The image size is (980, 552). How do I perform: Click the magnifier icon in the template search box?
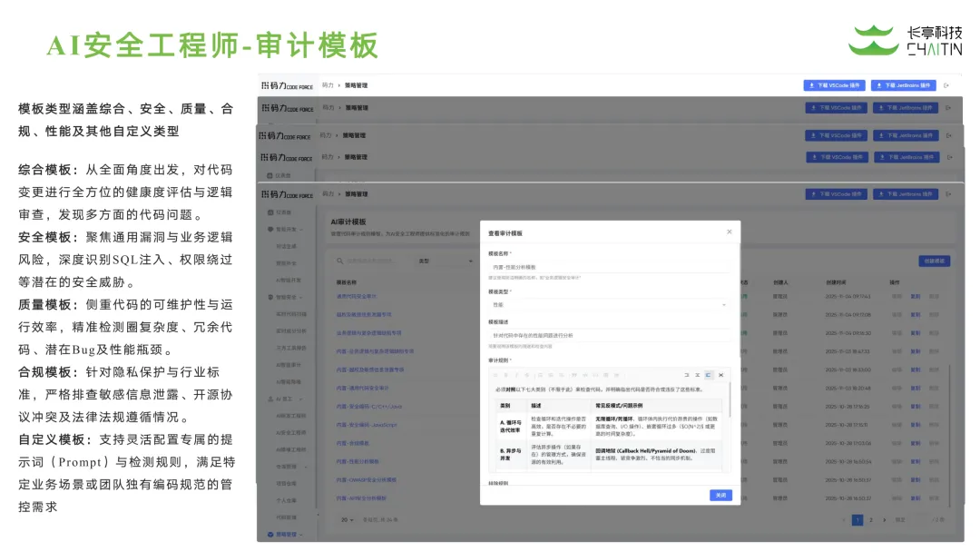coord(340,261)
